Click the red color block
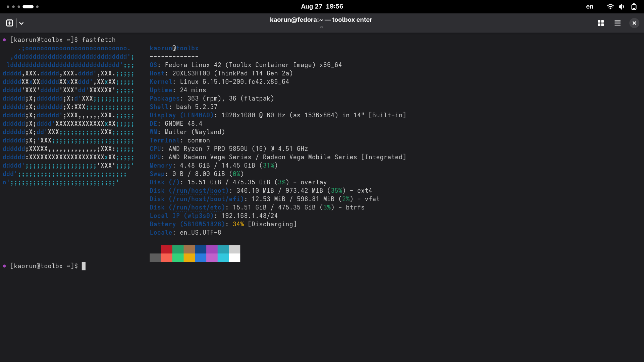 click(x=166, y=249)
